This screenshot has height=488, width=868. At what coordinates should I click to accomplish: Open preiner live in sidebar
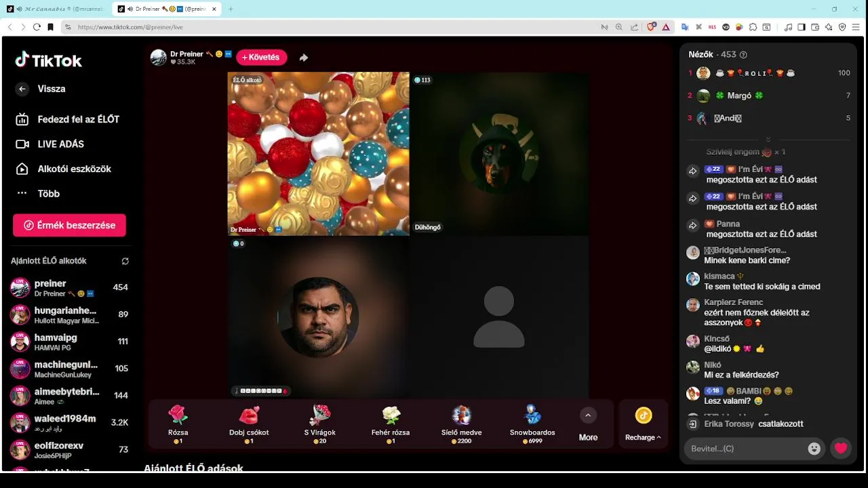(x=69, y=287)
